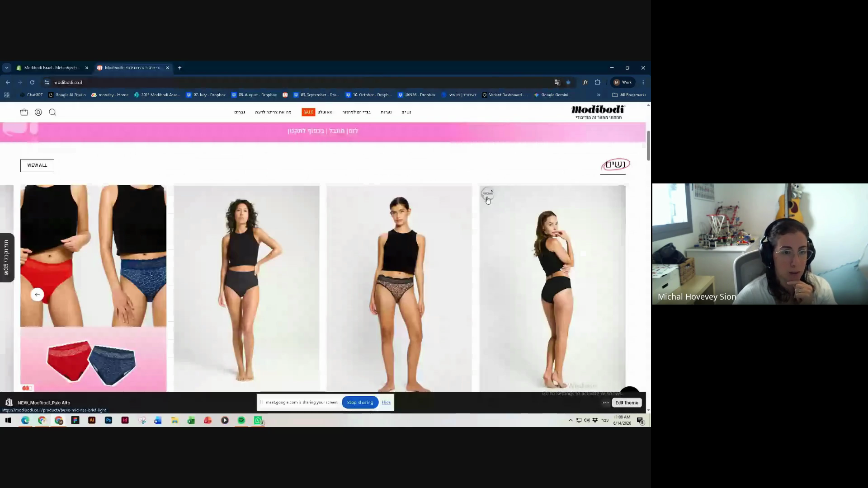The image size is (868, 488).
Task: Open the taskbar clock showing 11:08 AM
Action: (x=622, y=420)
